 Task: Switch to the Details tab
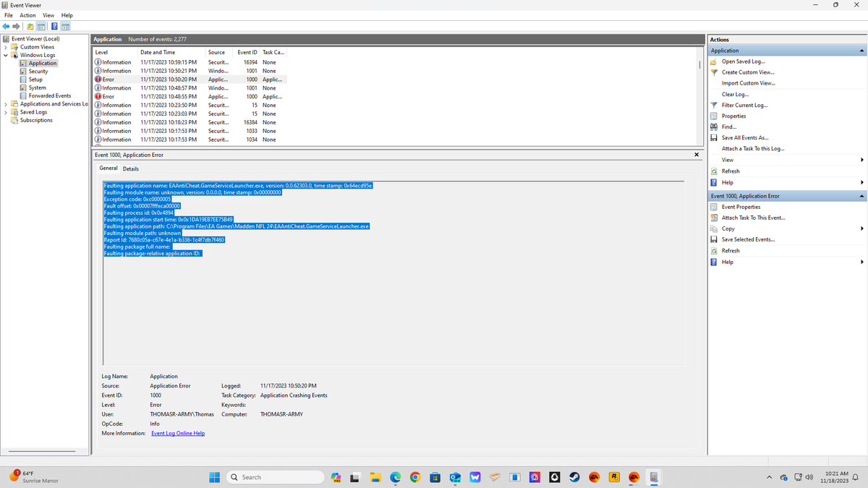click(x=131, y=168)
